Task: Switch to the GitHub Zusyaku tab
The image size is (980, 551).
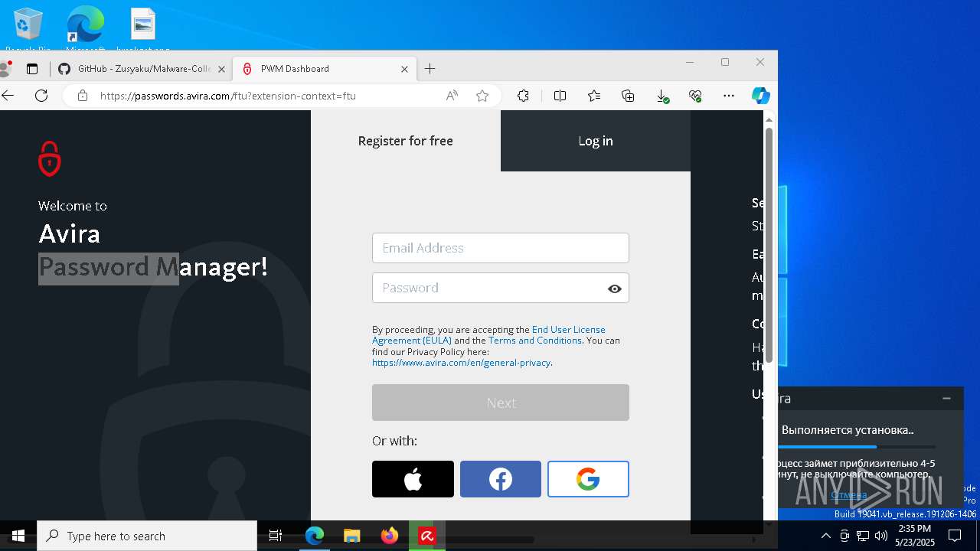Action: point(142,69)
